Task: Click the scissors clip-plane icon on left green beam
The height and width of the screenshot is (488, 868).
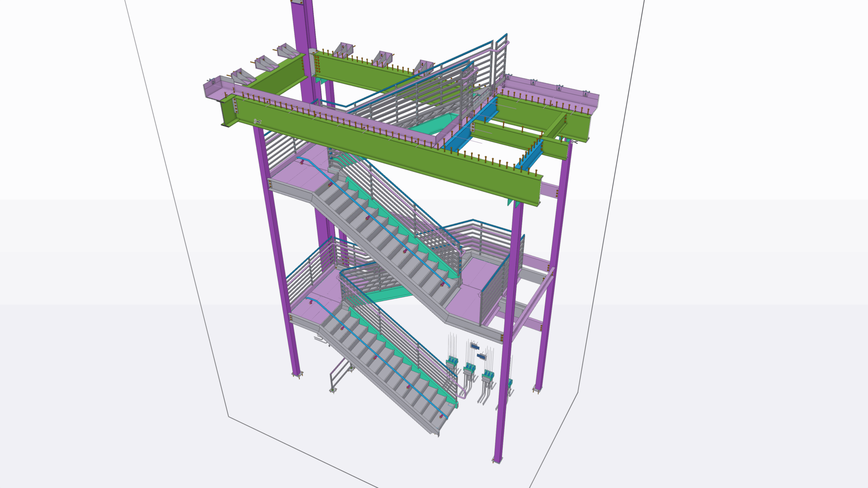Action: pyautogui.click(x=257, y=121)
